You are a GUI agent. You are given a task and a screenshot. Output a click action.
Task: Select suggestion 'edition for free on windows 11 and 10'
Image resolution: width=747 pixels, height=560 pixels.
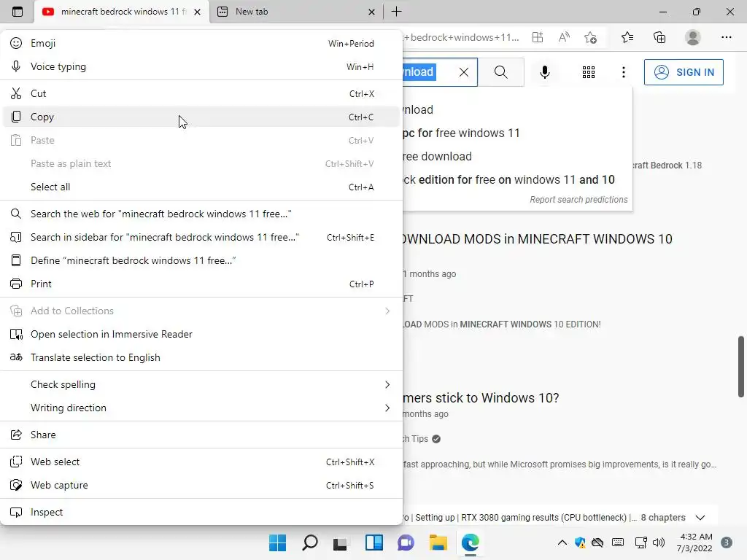click(517, 179)
